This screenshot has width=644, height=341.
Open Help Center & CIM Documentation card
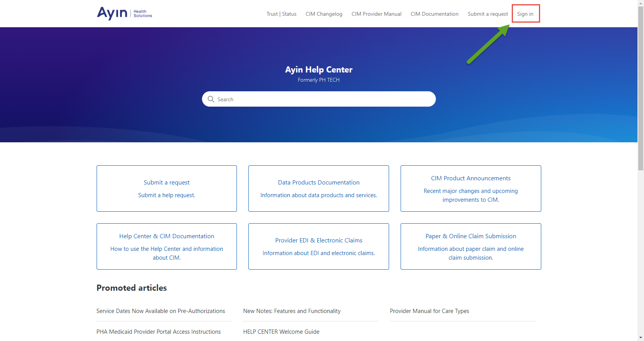coord(167,246)
